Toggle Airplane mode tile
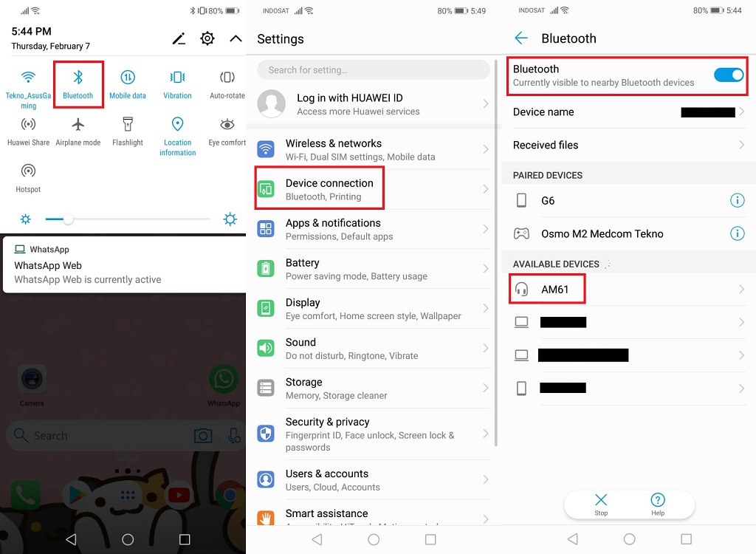Screen dimensions: 756x554 tap(78, 131)
